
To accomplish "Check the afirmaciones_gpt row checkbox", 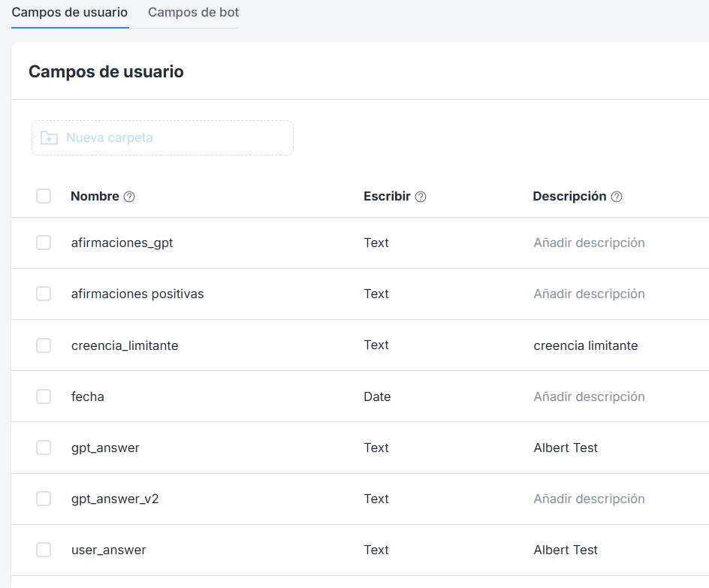I will click(44, 243).
